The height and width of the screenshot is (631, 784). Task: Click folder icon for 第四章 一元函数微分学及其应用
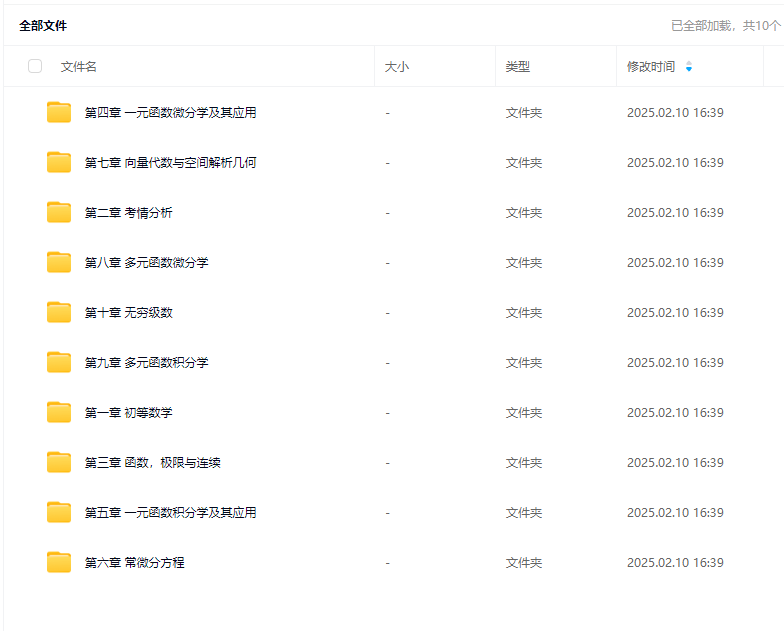59,112
